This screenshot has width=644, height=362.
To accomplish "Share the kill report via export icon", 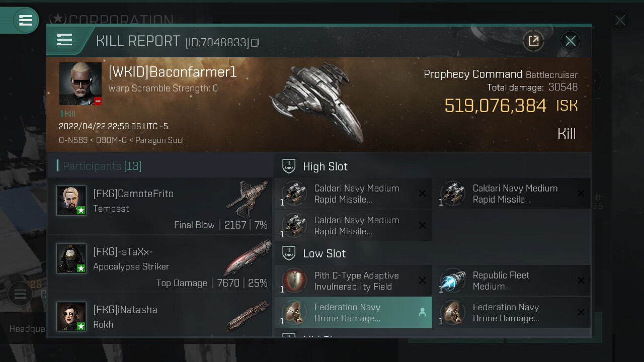I will pyautogui.click(x=533, y=41).
